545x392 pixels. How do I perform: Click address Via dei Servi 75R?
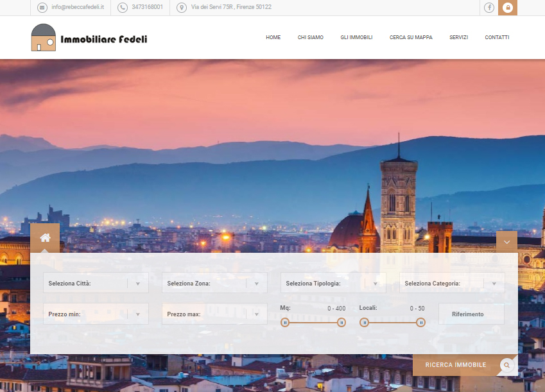coord(231,7)
